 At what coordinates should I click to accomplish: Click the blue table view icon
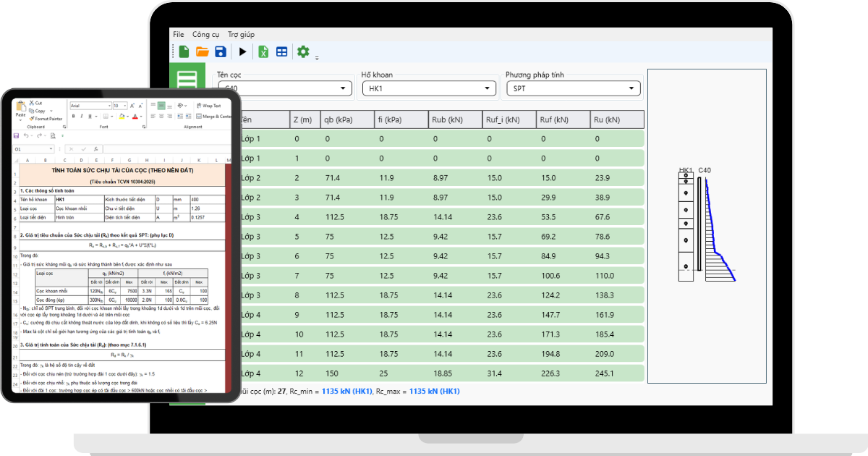pos(282,51)
